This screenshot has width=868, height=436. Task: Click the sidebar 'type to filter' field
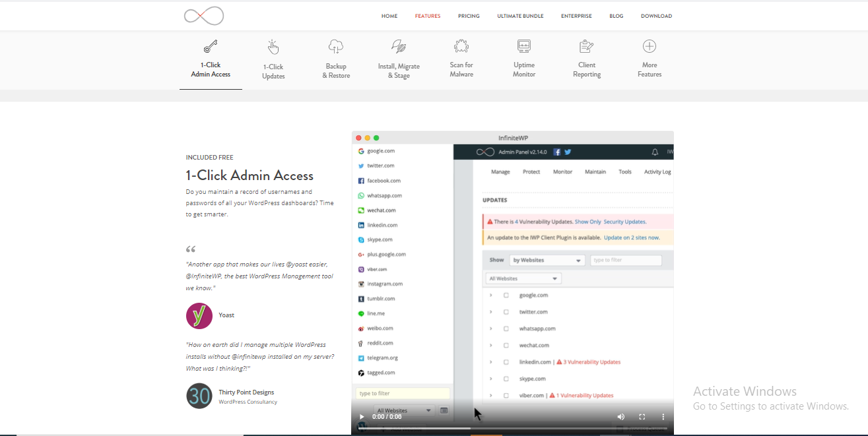[403, 394]
